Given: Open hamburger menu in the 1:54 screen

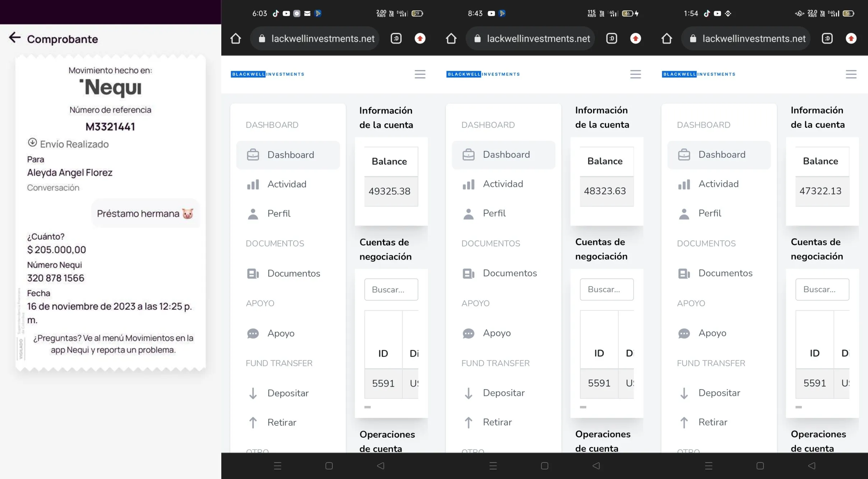Looking at the screenshot, I should [851, 74].
